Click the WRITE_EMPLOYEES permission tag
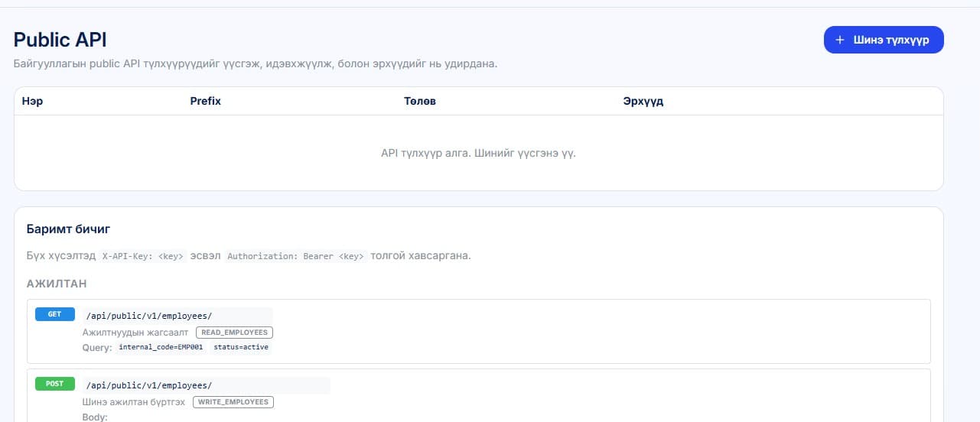Viewport: 980px width, 422px height. (x=233, y=402)
